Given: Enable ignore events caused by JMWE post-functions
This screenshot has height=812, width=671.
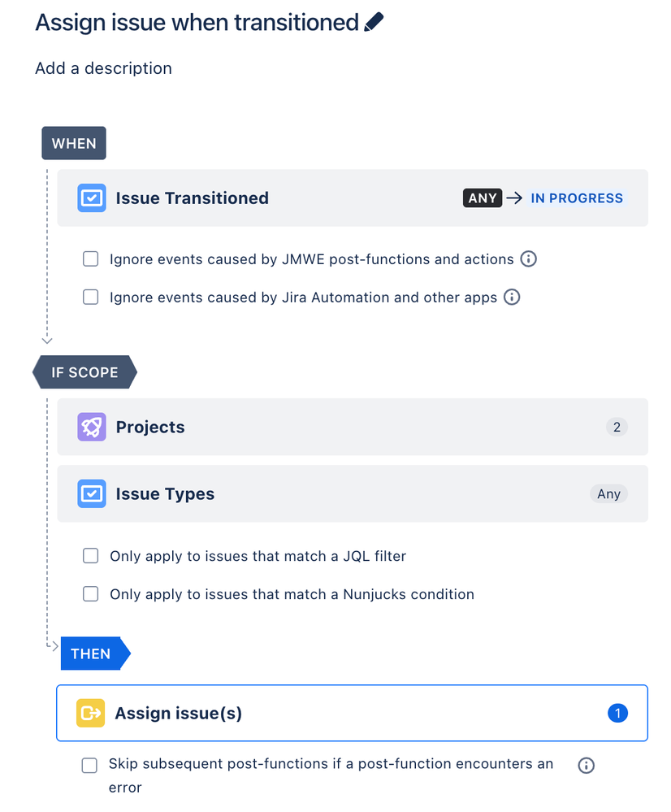Looking at the screenshot, I should (x=91, y=258).
